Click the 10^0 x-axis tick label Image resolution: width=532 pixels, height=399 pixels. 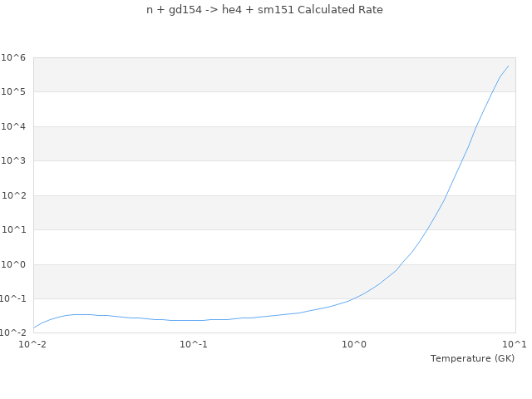(355, 344)
